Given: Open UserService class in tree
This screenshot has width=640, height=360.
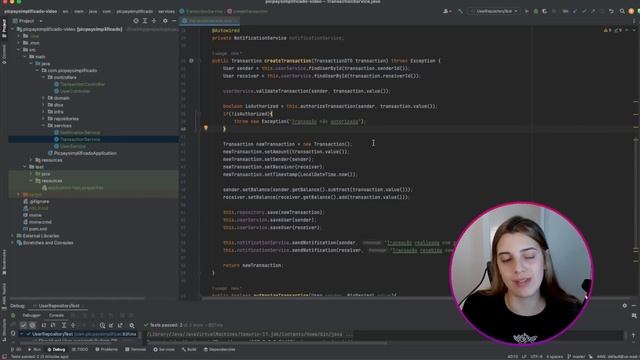Looking at the screenshot, I should point(70,146).
